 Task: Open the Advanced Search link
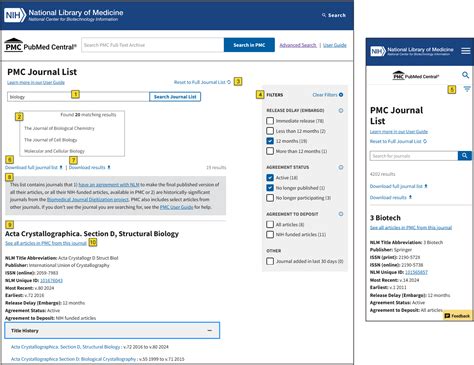[298, 45]
